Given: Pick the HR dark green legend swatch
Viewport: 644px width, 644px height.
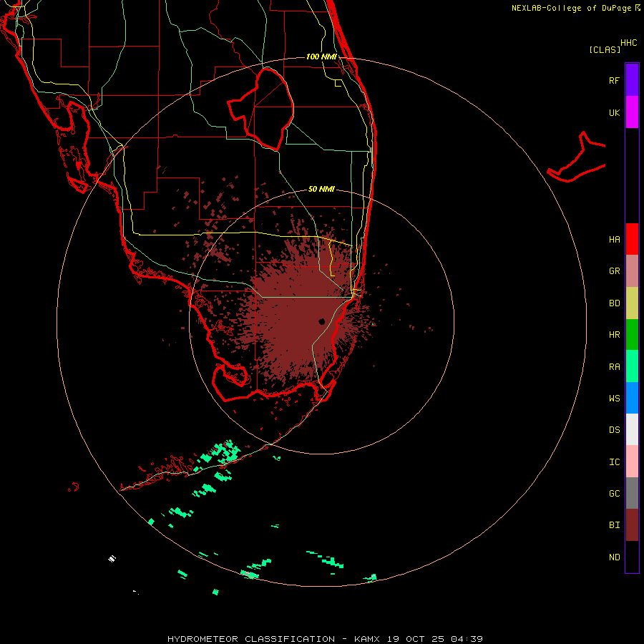Looking at the screenshot, I should coord(632,335).
